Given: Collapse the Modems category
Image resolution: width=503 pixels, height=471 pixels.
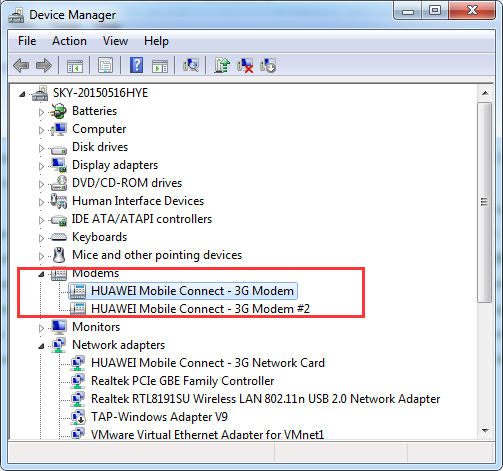Looking at the screenshot, I should (x=41, y=274).
